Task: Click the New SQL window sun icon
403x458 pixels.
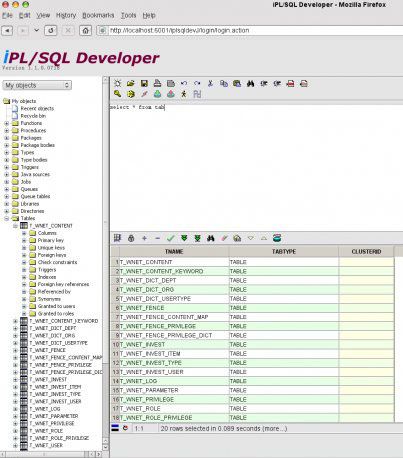Action: coord(117,83)
